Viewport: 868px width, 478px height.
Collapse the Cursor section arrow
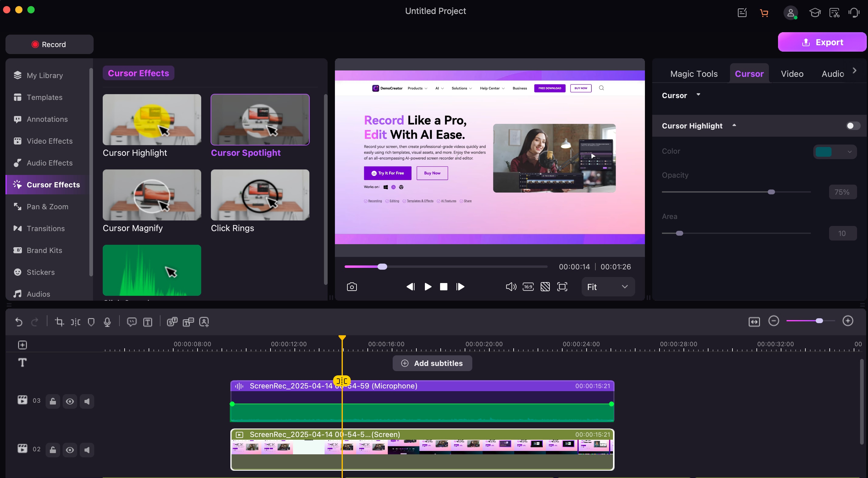tap(698, 94)
